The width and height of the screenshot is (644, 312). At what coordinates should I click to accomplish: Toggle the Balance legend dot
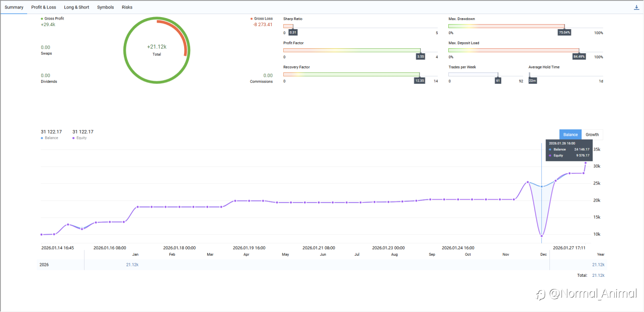pos(42,138)
